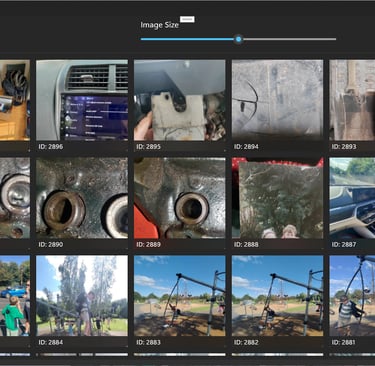Screen dimensions: 375x366
Task: Open the rusty wall thumbnail ID 2893
Action: [x=352, y=100]
